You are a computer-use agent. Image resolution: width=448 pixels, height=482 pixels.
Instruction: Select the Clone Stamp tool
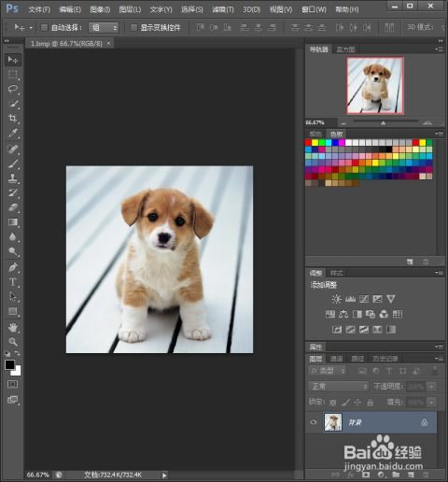pos(13,178)
